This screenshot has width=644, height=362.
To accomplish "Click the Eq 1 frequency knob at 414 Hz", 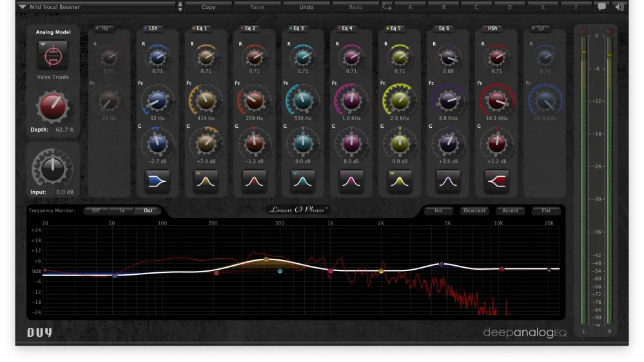I will (x=206, y=100).
